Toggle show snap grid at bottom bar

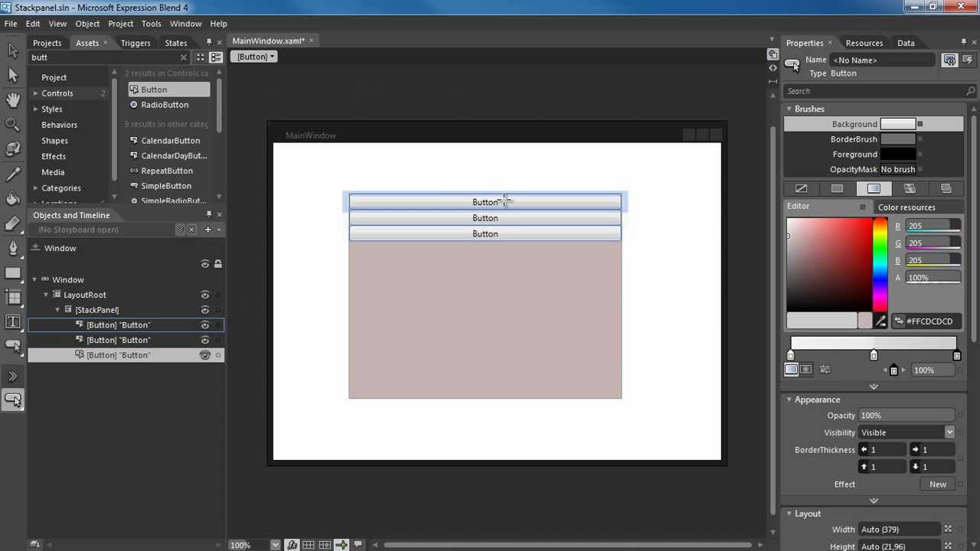pyautogui.click(x=308, y=545)
